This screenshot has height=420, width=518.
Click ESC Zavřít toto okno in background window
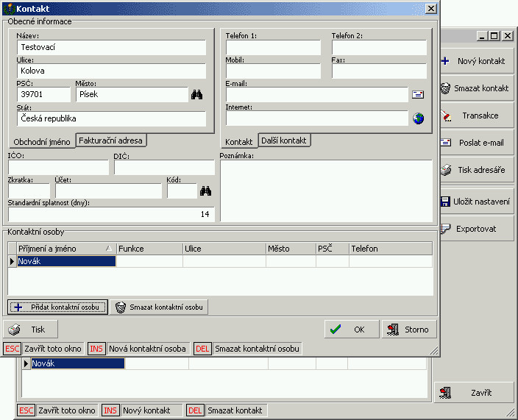pyautogui.click(x=57, y=410)
